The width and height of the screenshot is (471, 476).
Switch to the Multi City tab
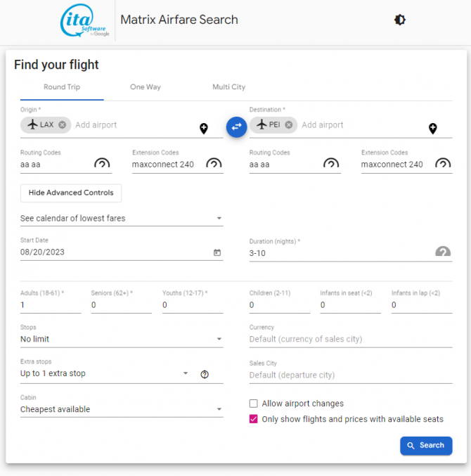[x=229, y=87]
